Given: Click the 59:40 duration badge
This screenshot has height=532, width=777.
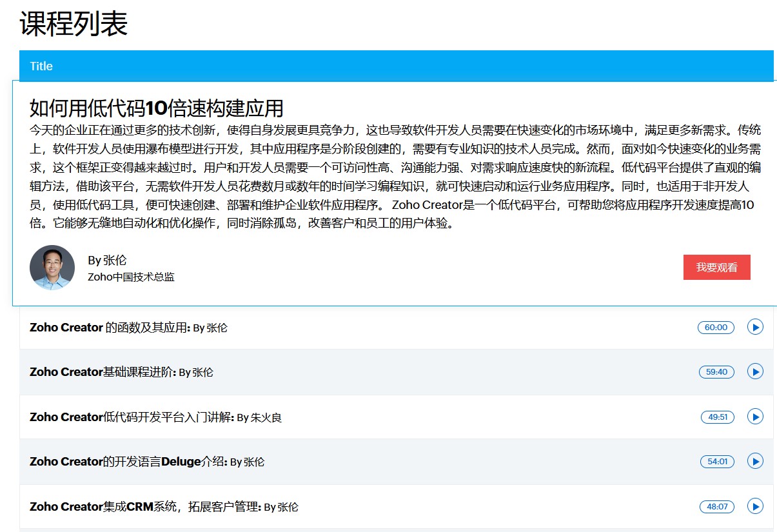Looking at the screenshot, I should (x=716, y=372).
